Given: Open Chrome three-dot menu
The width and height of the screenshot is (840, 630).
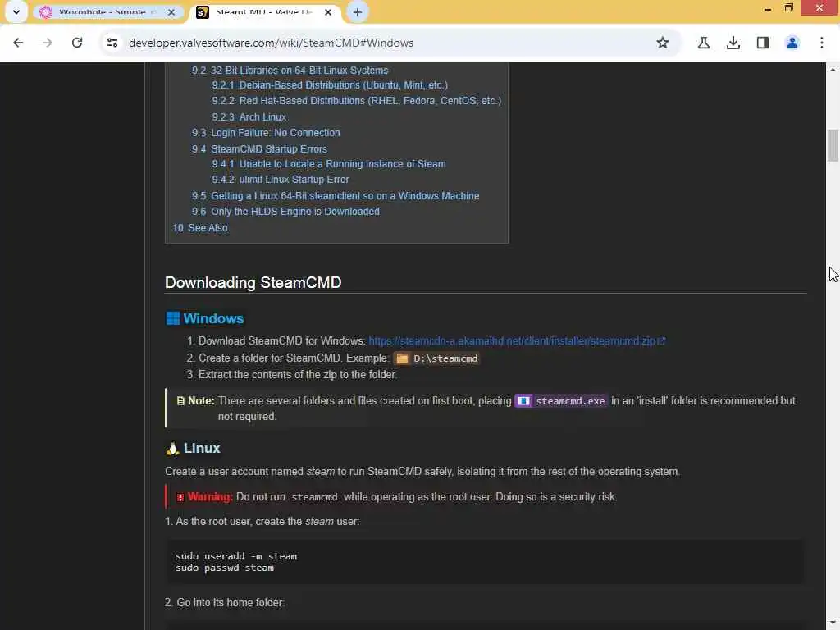Looking at the screenshot, I should tap(822, 43).
